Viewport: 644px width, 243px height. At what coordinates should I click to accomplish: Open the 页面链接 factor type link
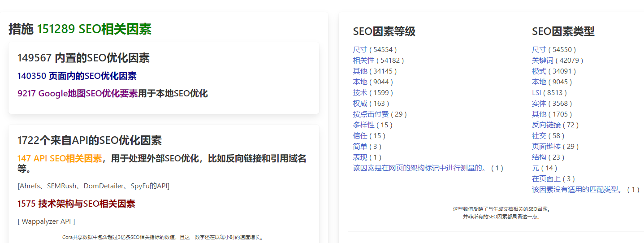click(546, 147)
